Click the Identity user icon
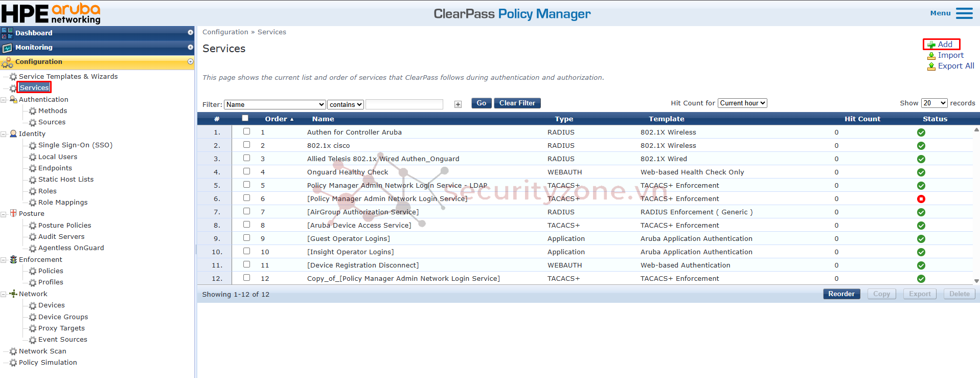Image resolution: width=980 pixels, height=378 pixels. point(13,134)
